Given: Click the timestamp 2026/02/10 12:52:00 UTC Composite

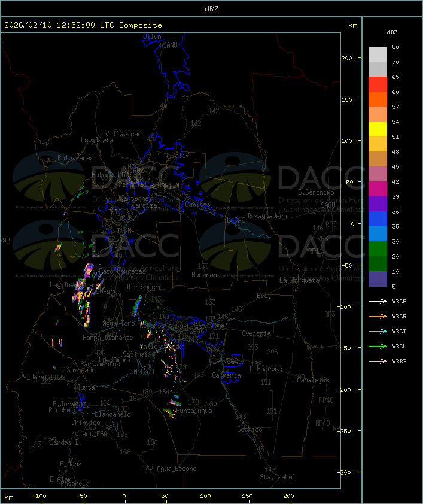Looking at the screenshot, I should point(83,25).
